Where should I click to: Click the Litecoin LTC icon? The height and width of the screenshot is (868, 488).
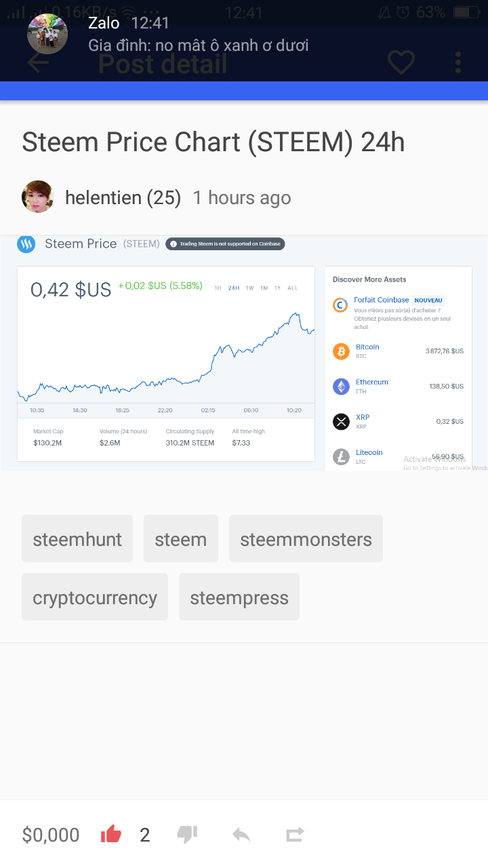(340, 456)
